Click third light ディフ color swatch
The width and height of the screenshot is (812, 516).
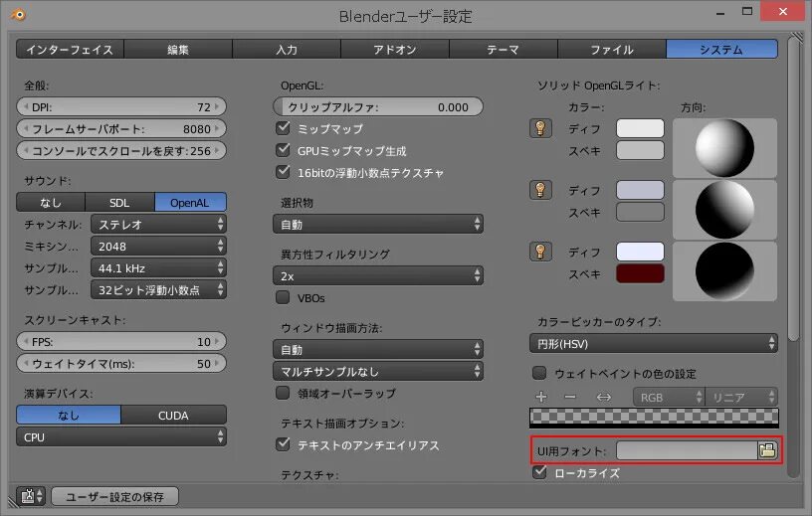[x=640, y=252]
